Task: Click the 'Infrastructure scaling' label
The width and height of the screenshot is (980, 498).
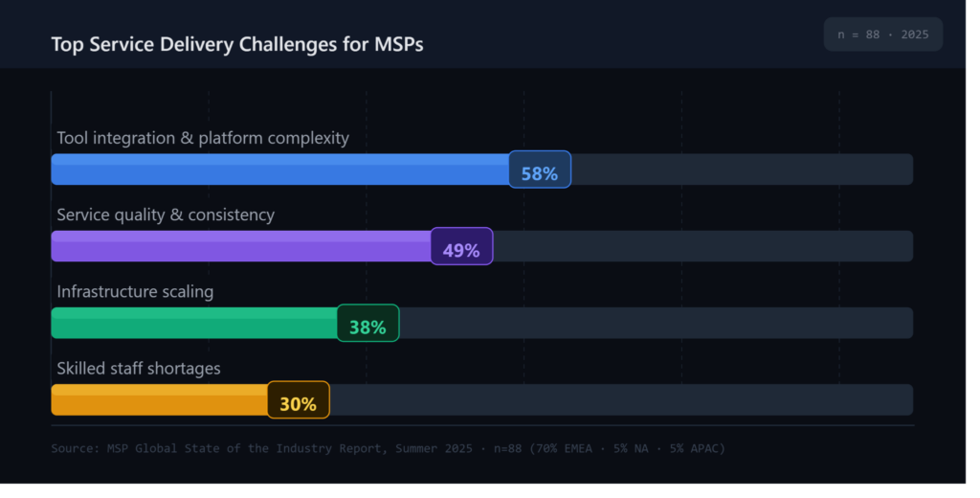Action: 135,291
